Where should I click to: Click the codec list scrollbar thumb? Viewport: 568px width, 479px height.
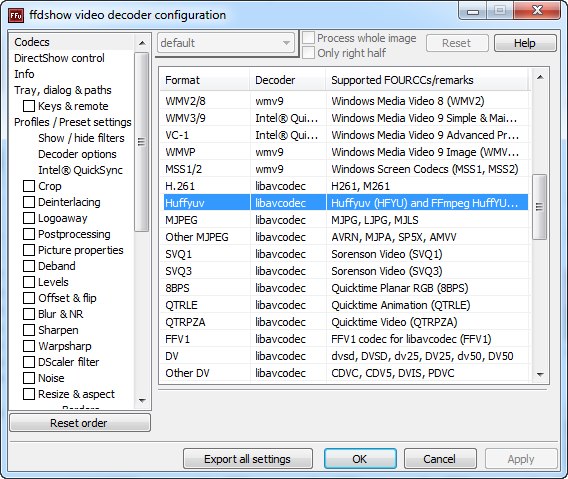pyautogui.click(x=540, y=207)
